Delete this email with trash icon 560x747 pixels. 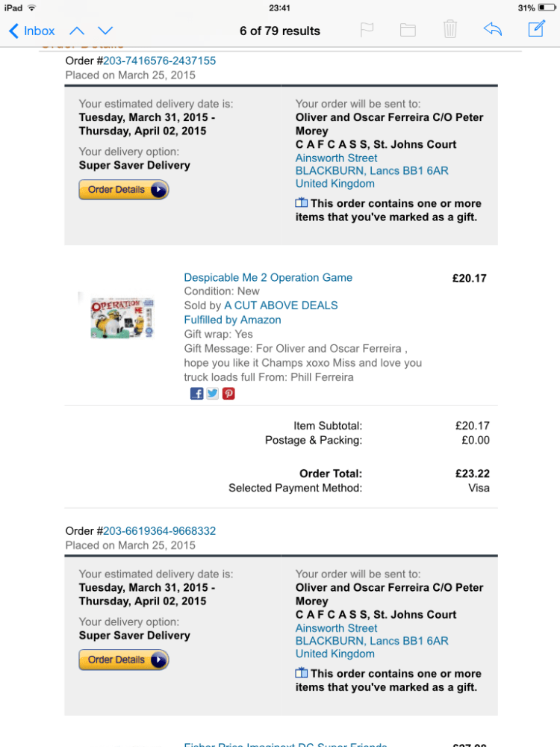coord(450,30)
